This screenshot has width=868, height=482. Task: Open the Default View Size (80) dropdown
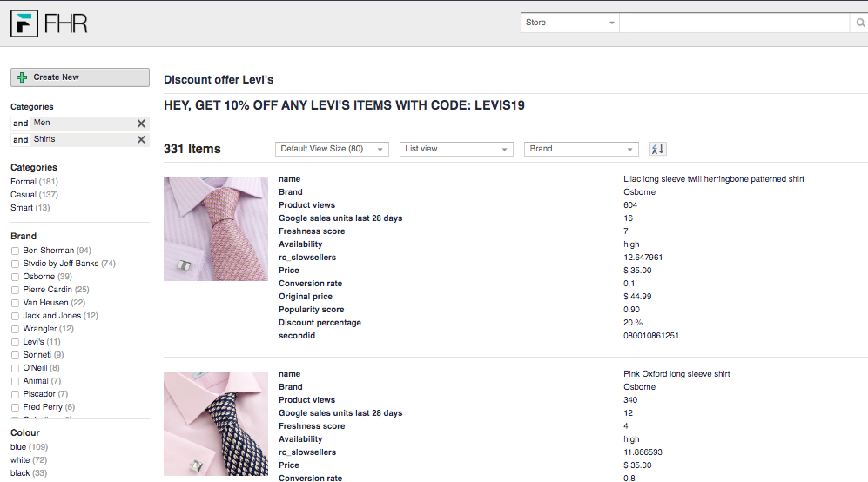(332, 149)
